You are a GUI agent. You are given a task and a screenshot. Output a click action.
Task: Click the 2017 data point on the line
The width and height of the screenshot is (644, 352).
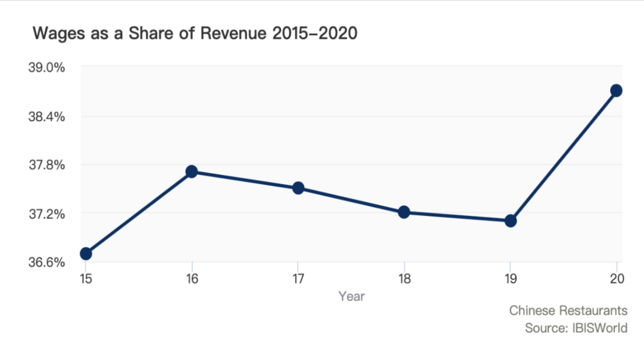(x=298, y=188)
